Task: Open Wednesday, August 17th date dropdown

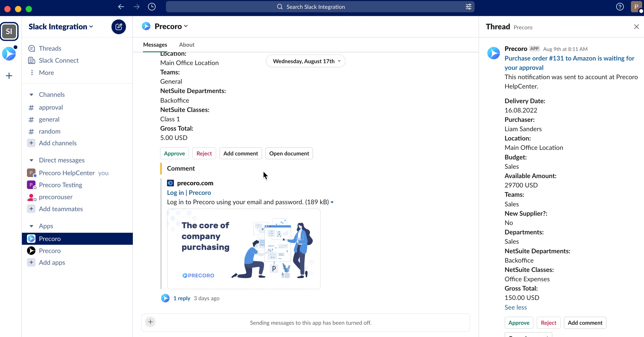Action: click(306, 61)
